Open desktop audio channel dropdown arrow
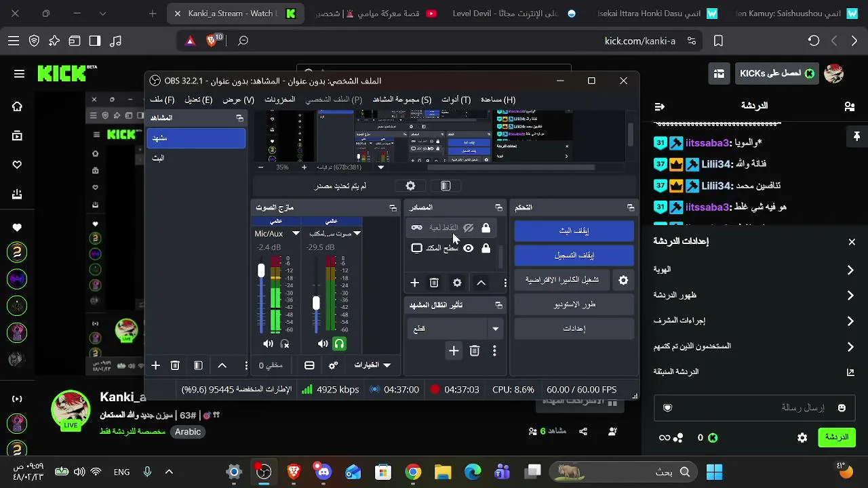The image size is (868, 488). coord(357,233)
